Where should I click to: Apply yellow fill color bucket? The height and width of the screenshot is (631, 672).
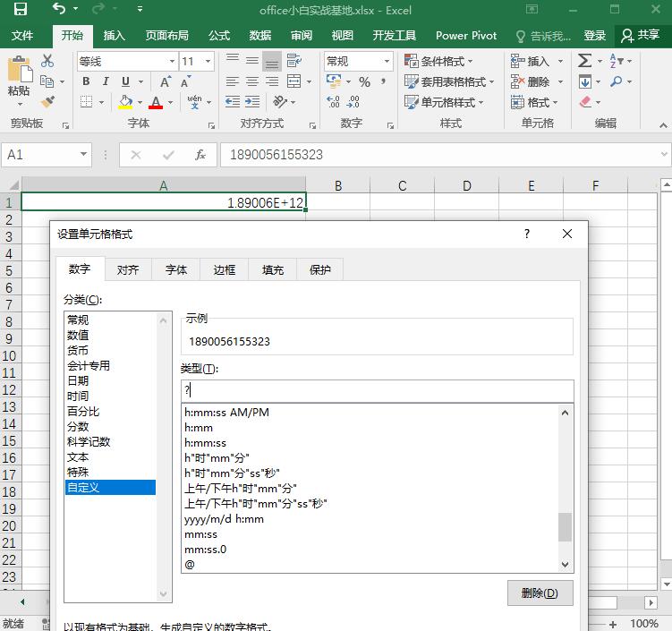(x=125, y=102)
